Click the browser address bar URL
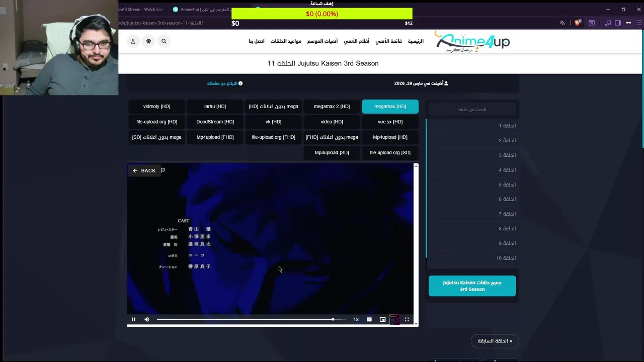This screenshot has height=362, width=644. click(161, 23)
